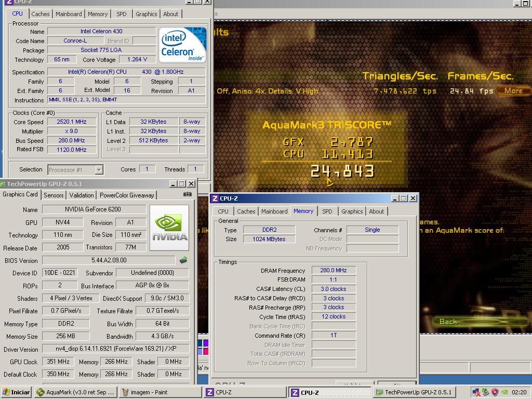Click the GPU-Z icon in the taskbar
This screenshot has width=532, height=399.
click(379, 392)
